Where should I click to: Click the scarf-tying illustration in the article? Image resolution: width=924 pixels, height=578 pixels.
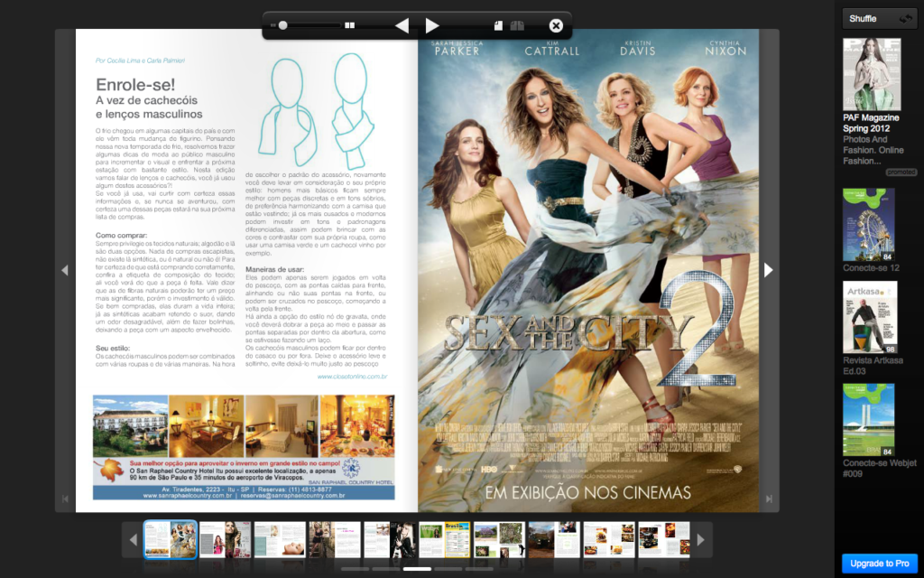[317, 110]
